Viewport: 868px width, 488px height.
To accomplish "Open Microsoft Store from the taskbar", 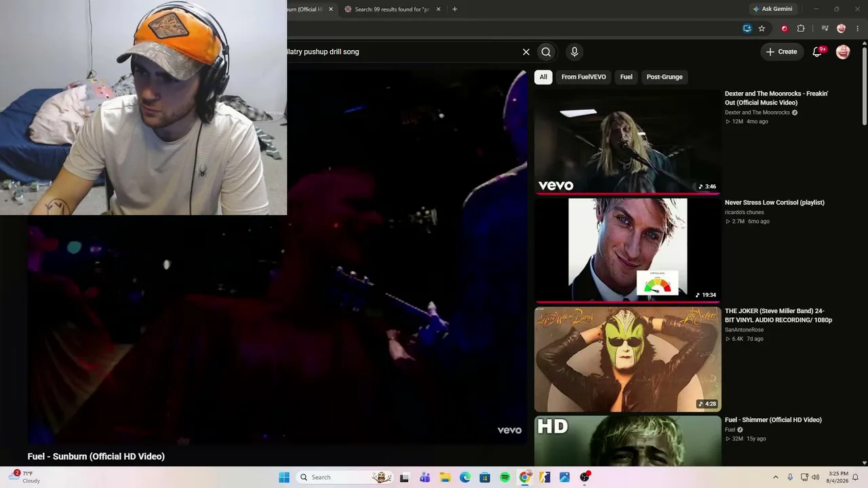I will click(485, 477).
